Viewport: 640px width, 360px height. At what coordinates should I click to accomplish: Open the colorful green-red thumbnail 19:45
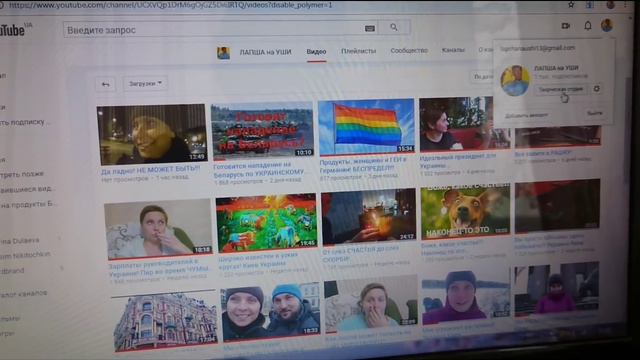click(266, 223)
